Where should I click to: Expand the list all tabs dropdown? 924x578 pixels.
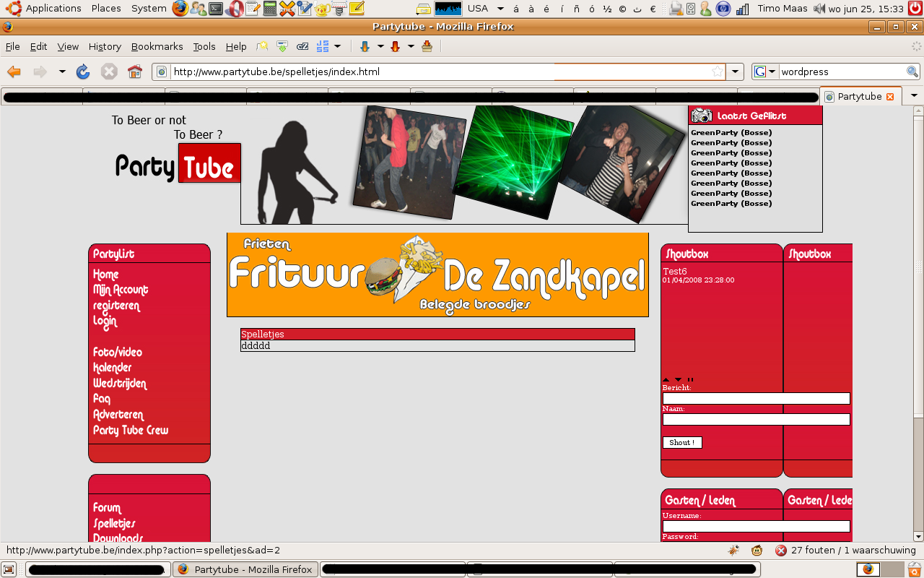pos(915,96)
